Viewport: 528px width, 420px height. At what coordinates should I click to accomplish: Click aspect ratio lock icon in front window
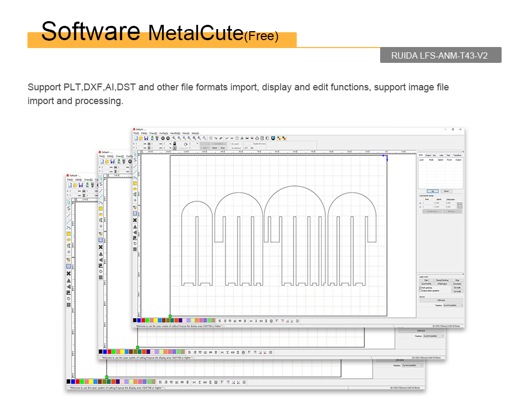pos(174,144)
